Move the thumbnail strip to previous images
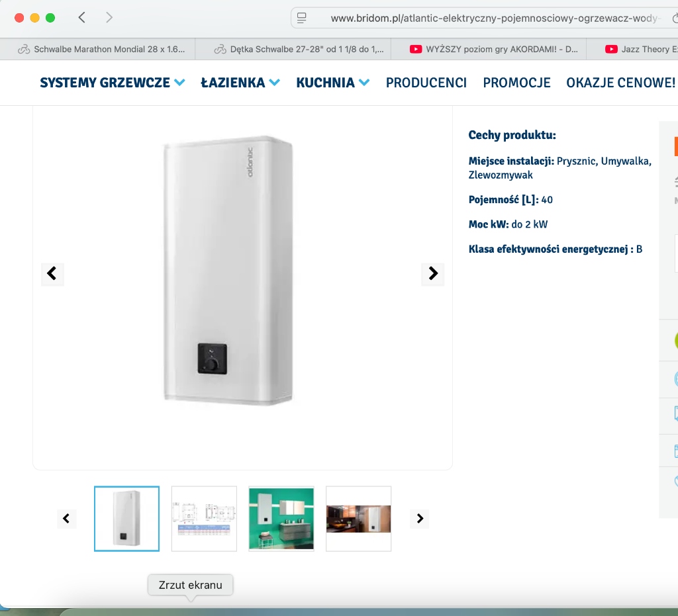Screen dimensions: 678x616 pos(67,518)
